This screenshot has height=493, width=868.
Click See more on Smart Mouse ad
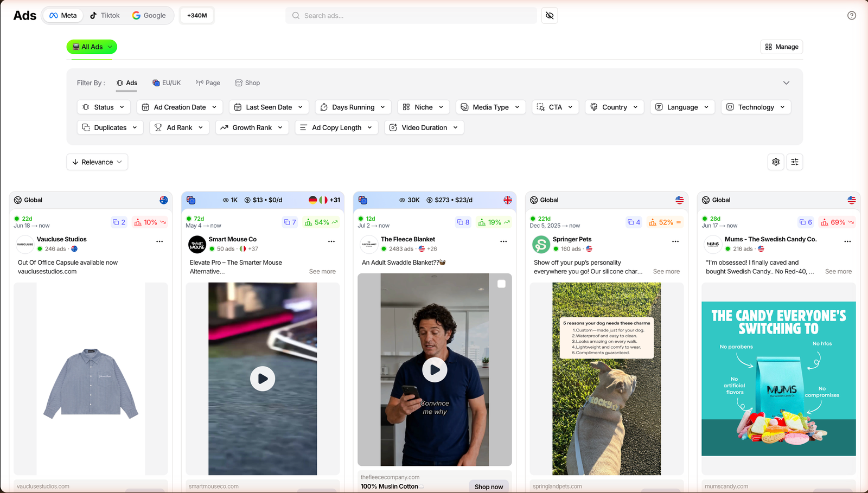(322, 272)
